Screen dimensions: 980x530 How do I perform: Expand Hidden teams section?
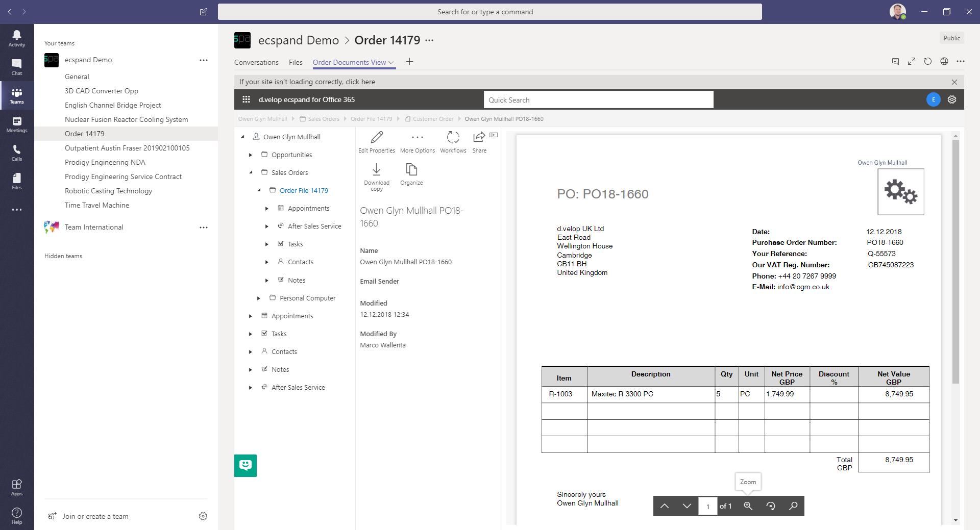tap(63, 256)
